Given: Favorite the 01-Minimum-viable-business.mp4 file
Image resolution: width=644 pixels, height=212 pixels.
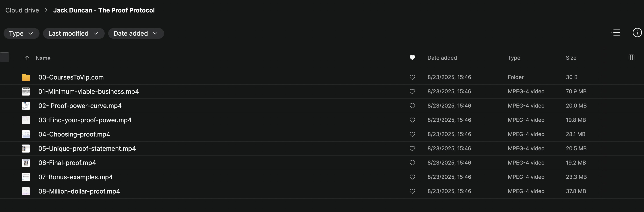Looking at the screenshot, I should pos(412,92).
